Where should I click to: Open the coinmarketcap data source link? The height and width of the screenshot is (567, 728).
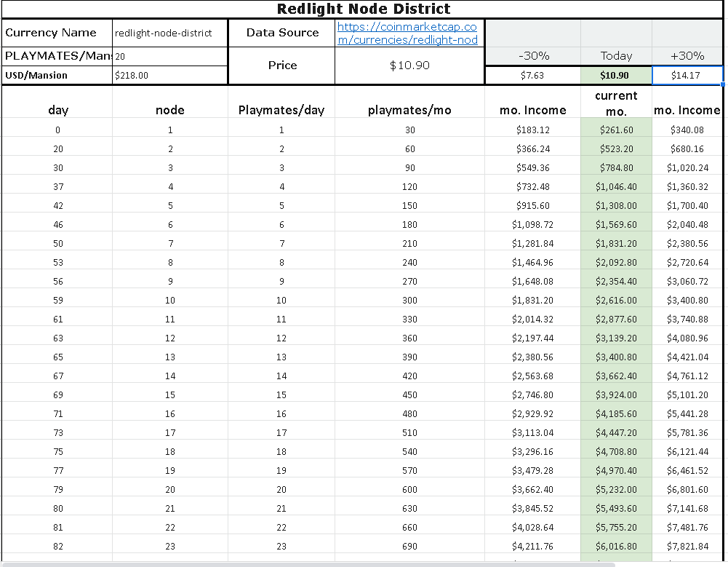(x=407, y=33)
